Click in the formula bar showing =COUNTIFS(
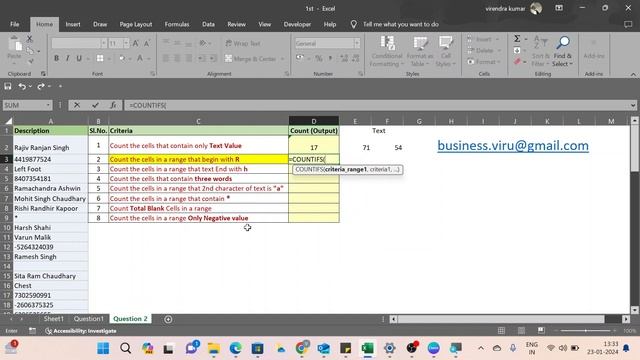 click(376, 105)
